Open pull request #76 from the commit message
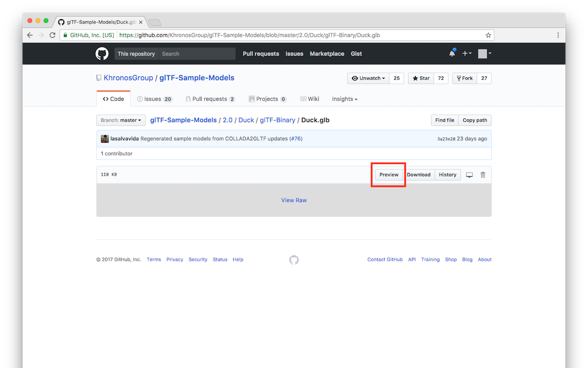The height and width of the screenshot is (368, 588). 296,138
